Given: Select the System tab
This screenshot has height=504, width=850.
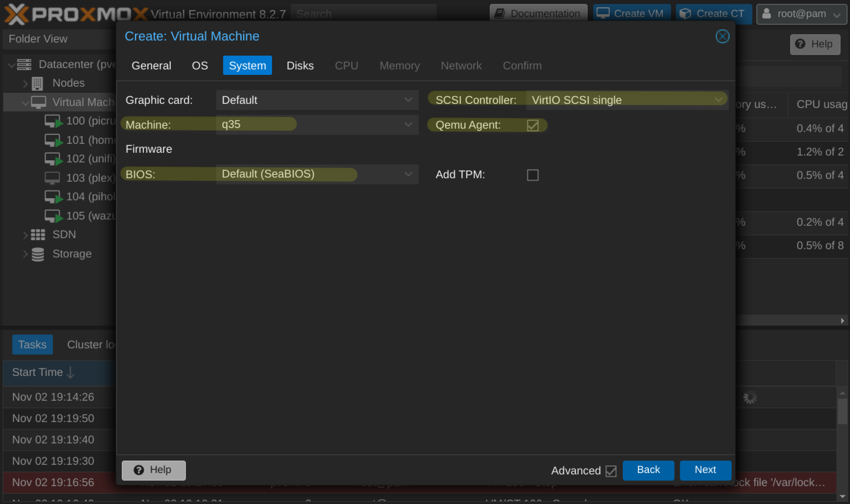Looking at the screenshot, I should 247,66.
